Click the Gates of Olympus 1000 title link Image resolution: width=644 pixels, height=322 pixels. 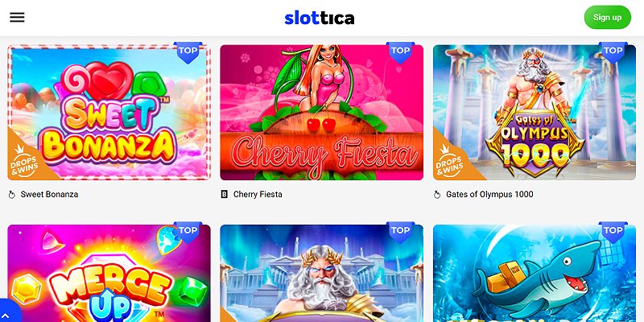[489, 194]
